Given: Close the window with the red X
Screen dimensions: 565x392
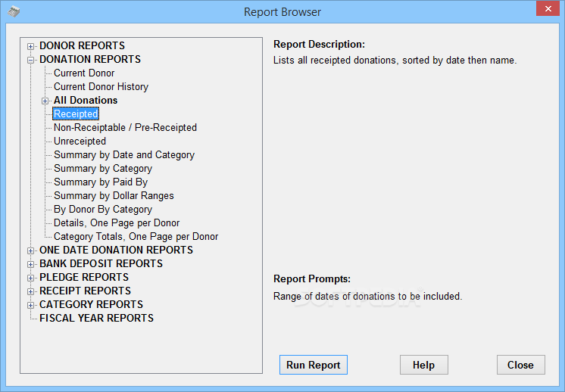Looking at the screenshot, I should pos(548,8).
